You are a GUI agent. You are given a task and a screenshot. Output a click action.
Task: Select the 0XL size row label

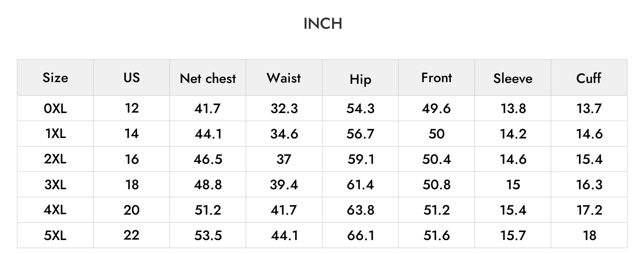point(55,108)
